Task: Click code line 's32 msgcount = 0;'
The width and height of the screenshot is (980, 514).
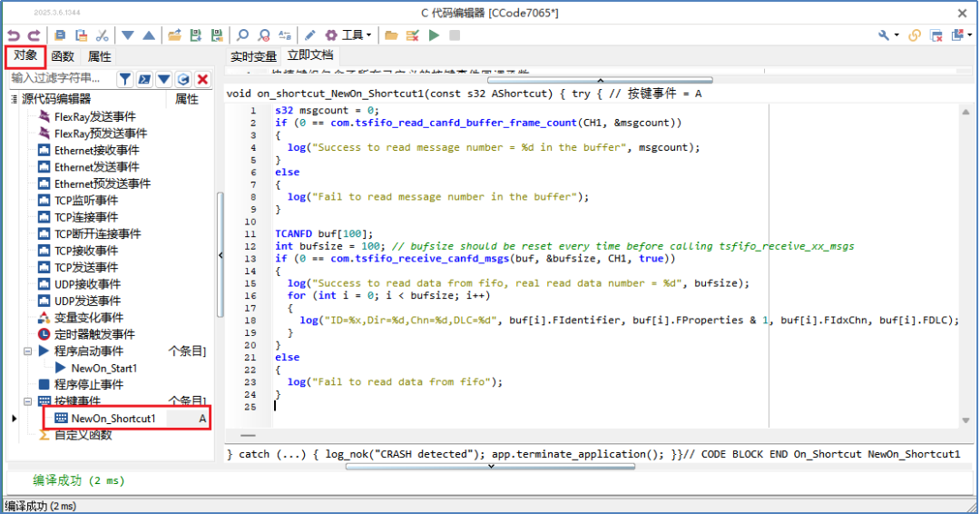Action: (327, 111)
